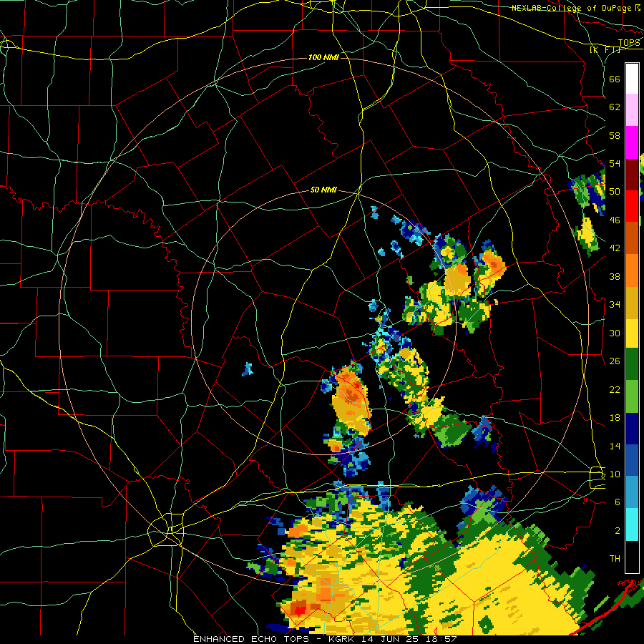
Task: Select the 58 legend value
Action: (615, 135)
